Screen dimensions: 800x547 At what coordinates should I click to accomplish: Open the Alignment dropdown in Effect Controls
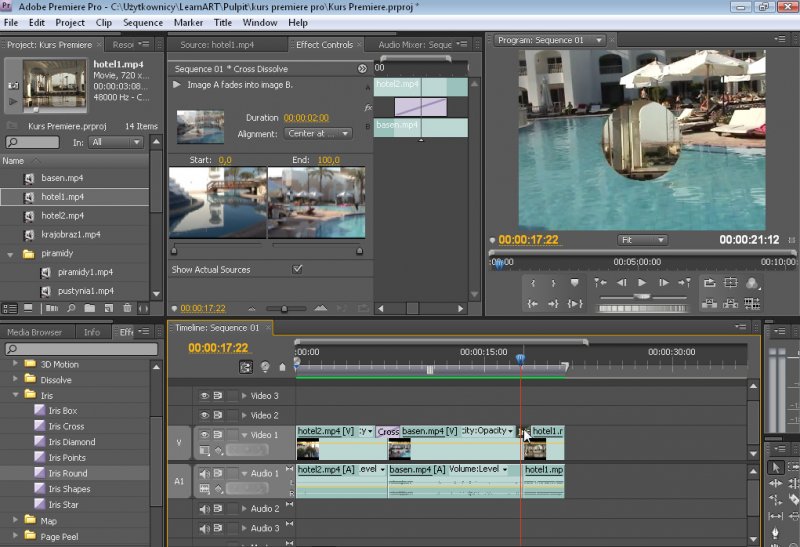318,133
